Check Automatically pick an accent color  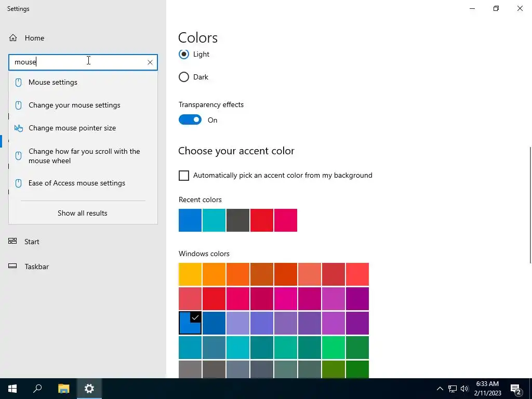(x=184, y=176)
